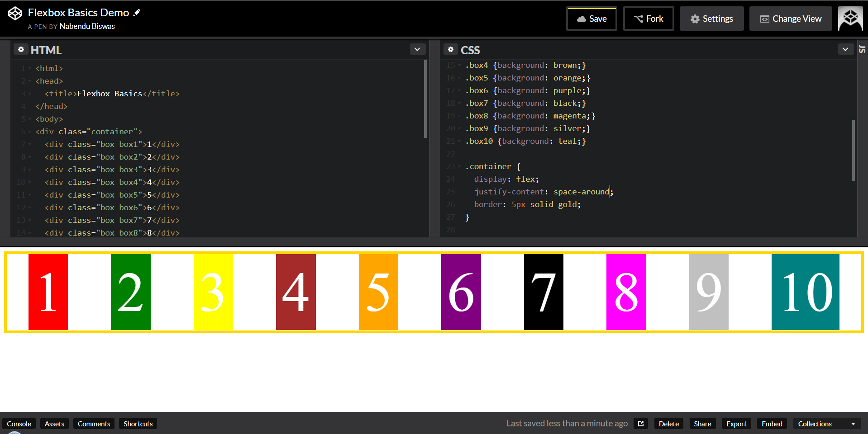
Task: Fork this pen
Action: click(649, 19)
